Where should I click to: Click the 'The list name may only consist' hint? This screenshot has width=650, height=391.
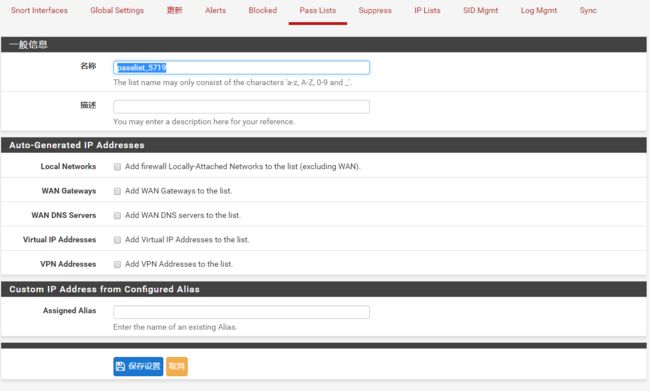pyautogui.click(x=232, y=83)
